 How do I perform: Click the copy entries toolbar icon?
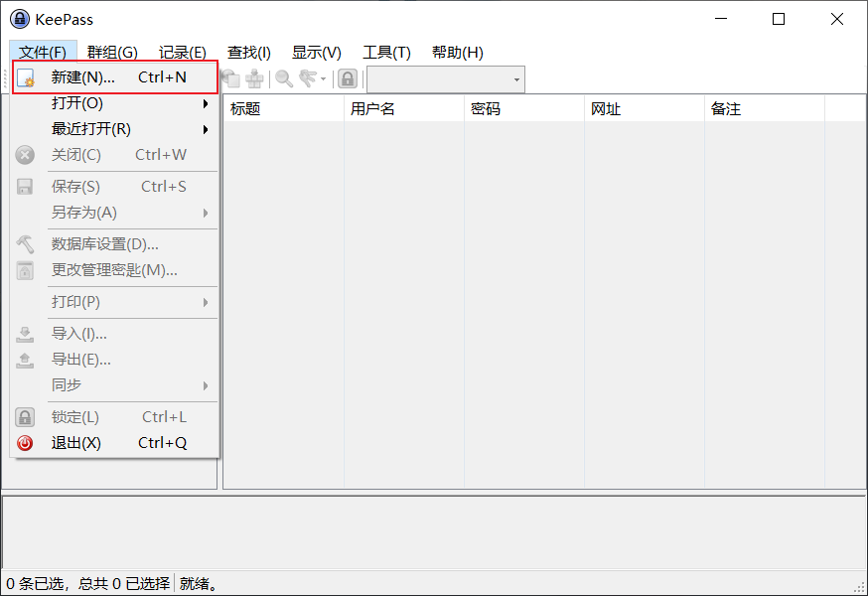click(230, 78)
